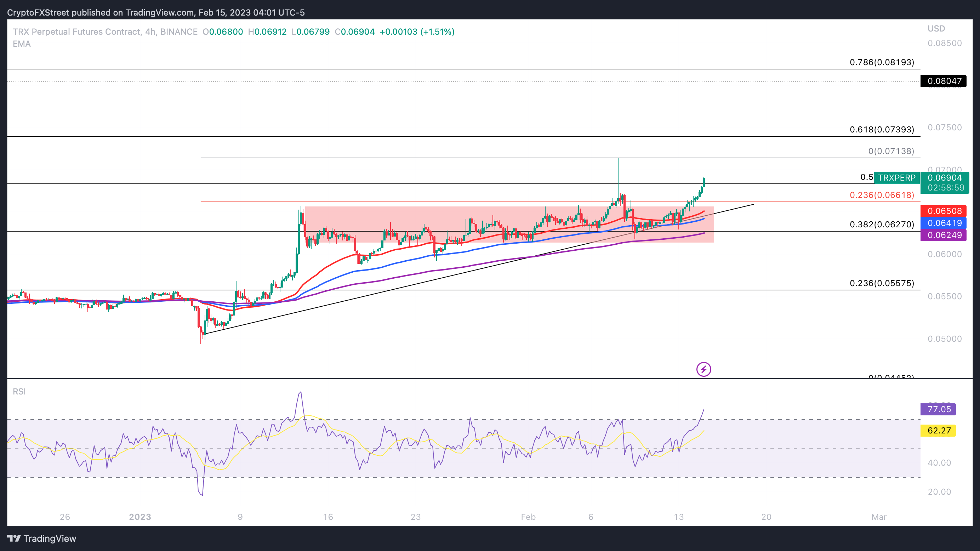980x551 pixels.
Task: Click the 0.05500 price axis tick
Action: [944, 296]
